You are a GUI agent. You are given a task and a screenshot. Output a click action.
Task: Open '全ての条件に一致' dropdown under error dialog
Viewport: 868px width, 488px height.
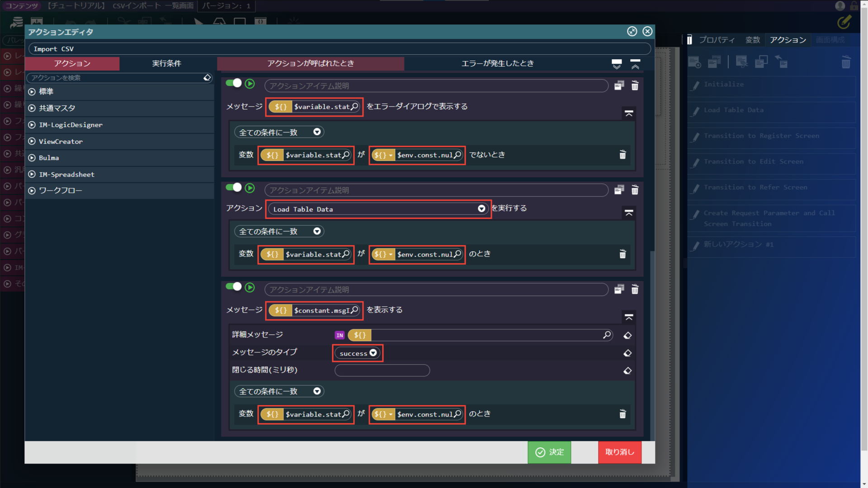click(x=279, y=132)
